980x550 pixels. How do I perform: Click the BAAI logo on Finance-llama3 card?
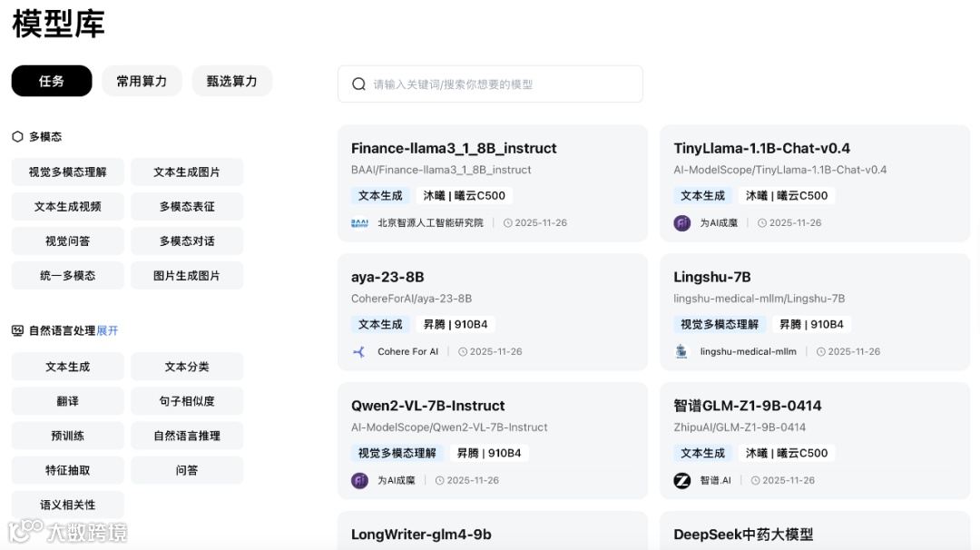[359, 222]
